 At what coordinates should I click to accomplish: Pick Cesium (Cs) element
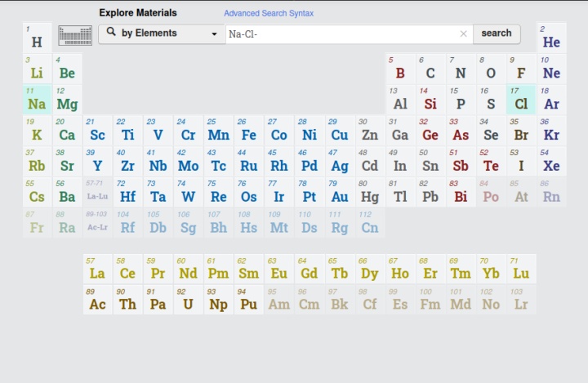(37, 193)
